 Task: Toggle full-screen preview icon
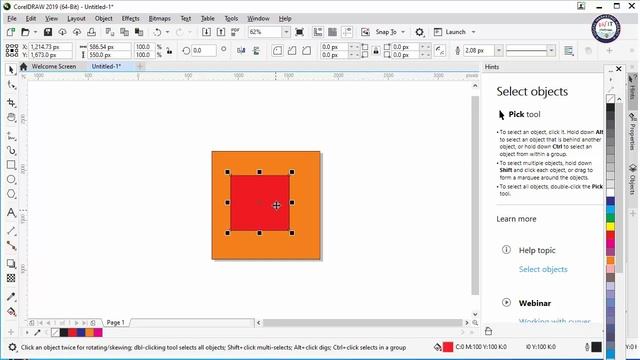[300, 32]
